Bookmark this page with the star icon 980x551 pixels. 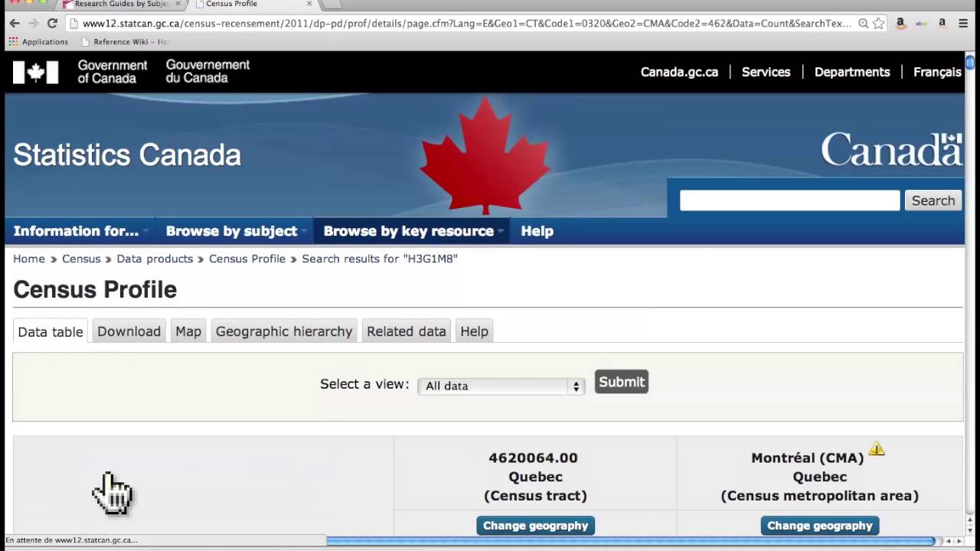click(x=878, y=24)
